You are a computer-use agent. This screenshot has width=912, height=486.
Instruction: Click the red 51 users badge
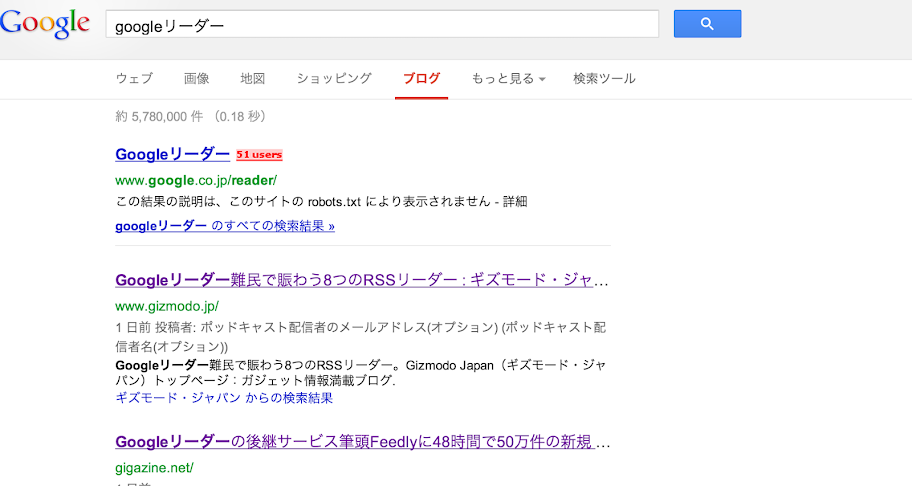(x=259, y=155)
